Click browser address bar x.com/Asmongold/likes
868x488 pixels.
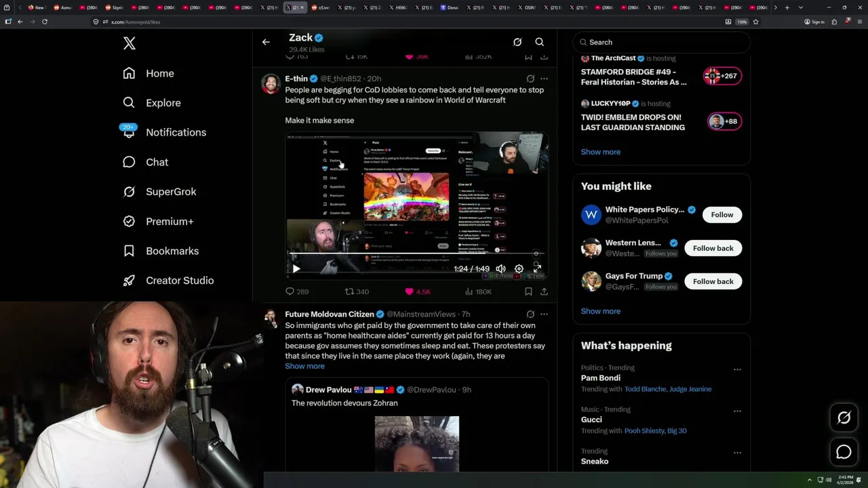tap(407, 22)
